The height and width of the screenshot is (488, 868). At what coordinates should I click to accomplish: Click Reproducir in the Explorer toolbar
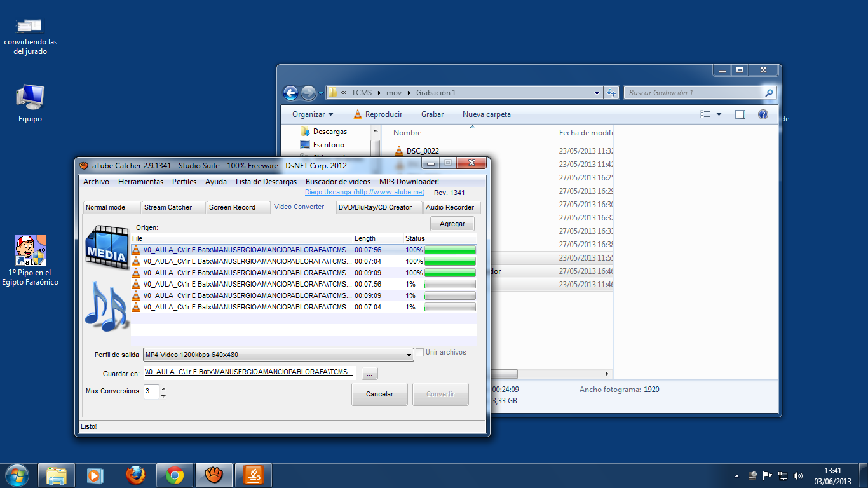pyautogui.click(x=377, y=114)
